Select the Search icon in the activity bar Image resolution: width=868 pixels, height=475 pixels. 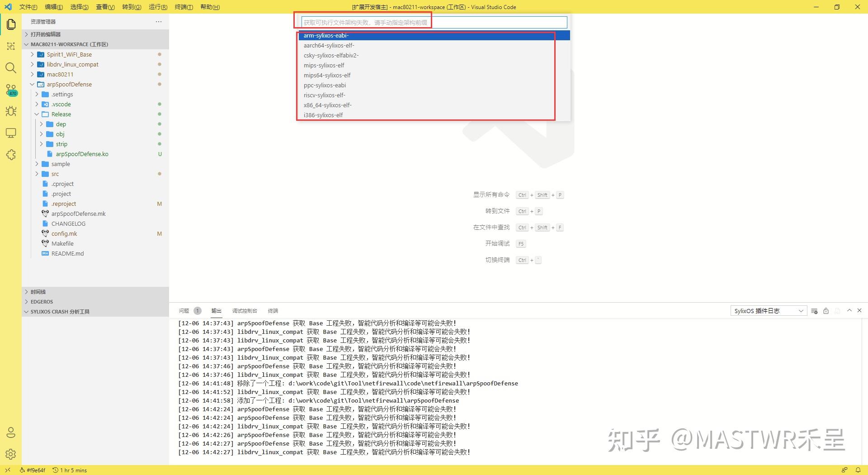click(11, 68)
